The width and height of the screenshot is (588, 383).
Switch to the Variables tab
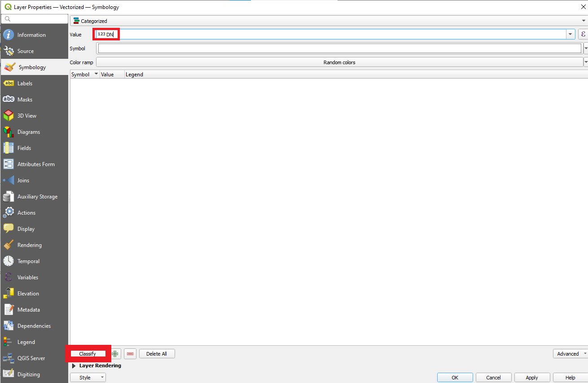click(34, 277)
